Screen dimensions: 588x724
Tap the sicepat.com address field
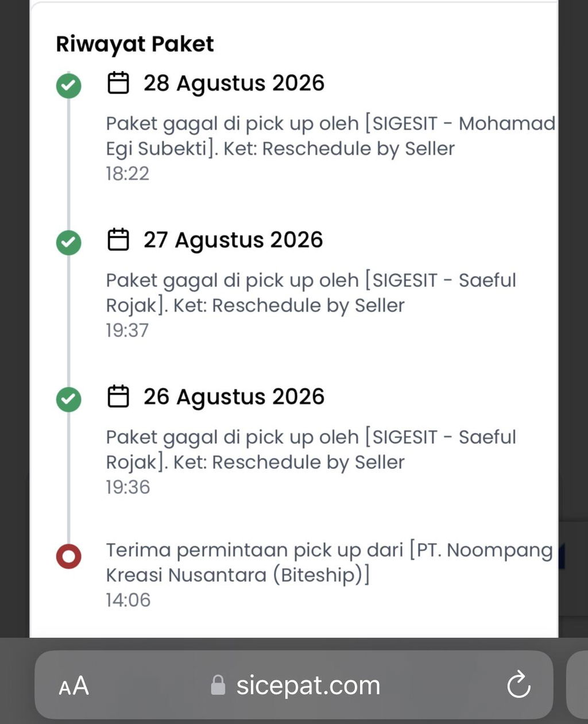(294, 684)
